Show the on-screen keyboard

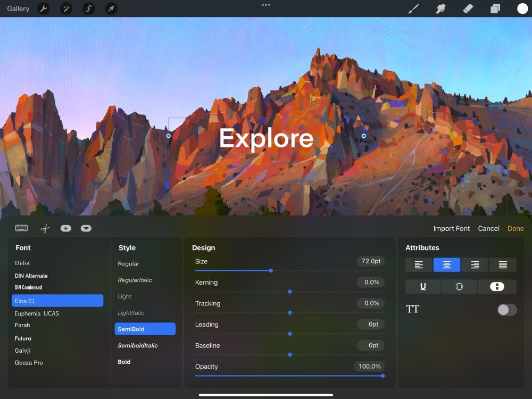point(21,228)
